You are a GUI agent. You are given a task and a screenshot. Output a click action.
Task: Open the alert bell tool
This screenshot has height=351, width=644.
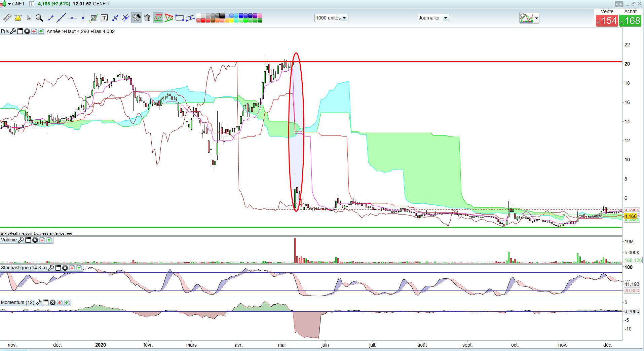click(18, 18)
